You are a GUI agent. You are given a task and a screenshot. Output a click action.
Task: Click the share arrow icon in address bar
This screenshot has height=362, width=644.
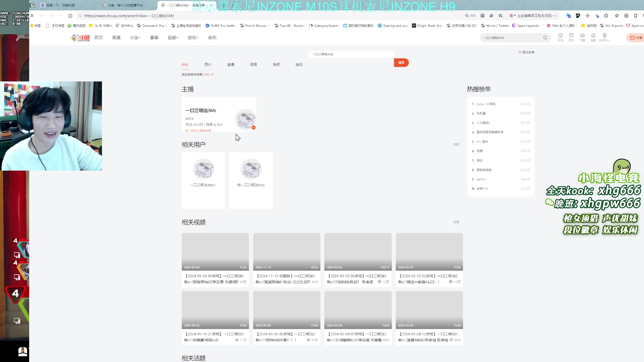click(491, 16)
